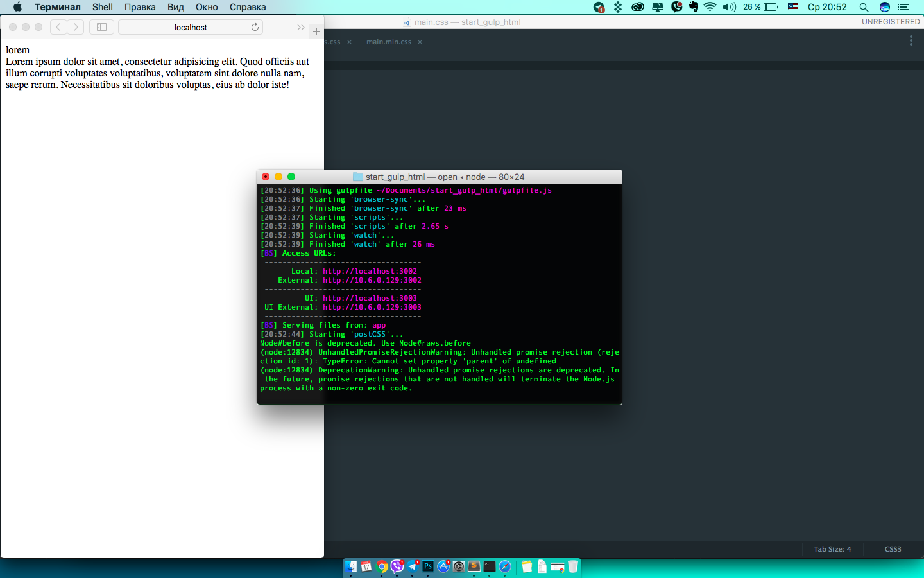
Task: Open Safari from the Dock
Action: coord(505,566)
